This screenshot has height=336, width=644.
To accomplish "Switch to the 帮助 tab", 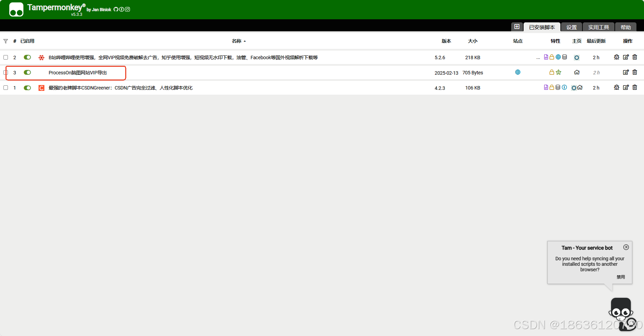I will click(625, 27).
